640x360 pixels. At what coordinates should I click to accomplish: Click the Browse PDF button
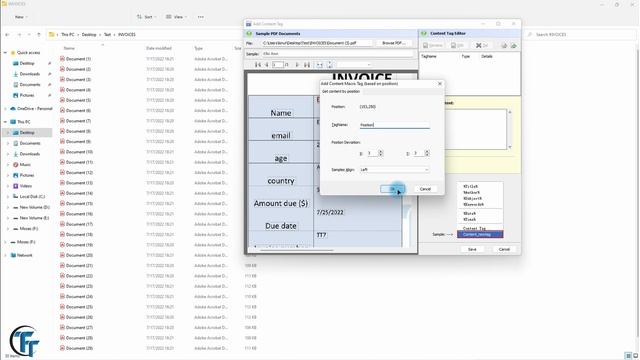pyautogui.click(x=393, y=43)
